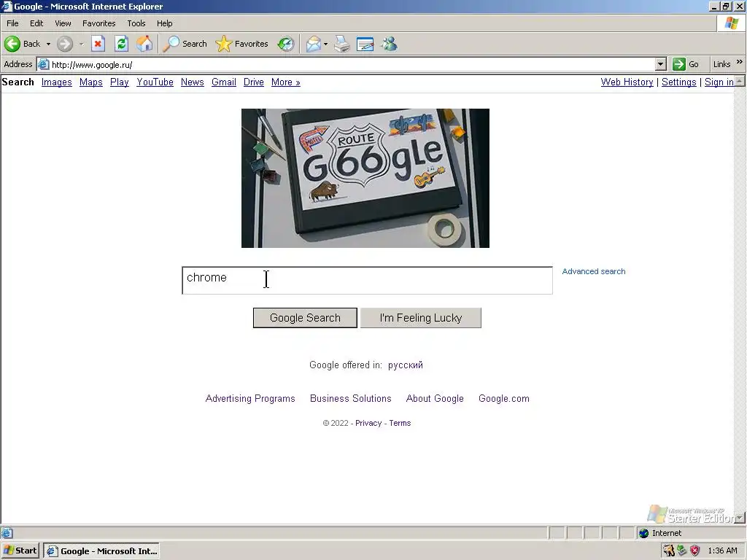Open the Messenger people icon

pyautogui.click(x=390, y=44)
